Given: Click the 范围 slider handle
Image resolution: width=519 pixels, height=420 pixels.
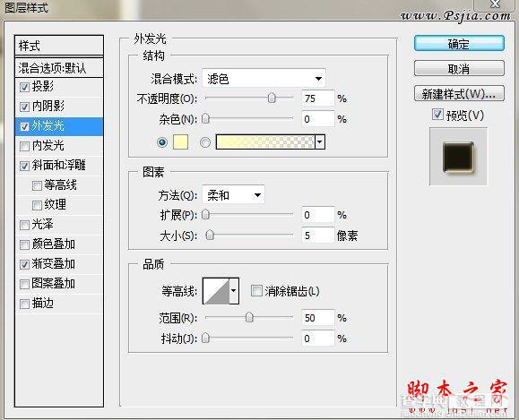Looking at the screenshot, I should (x=249, y=318).
